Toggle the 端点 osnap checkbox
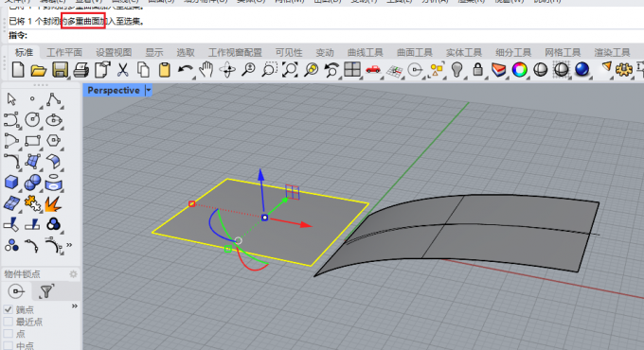 coord(8,309)
